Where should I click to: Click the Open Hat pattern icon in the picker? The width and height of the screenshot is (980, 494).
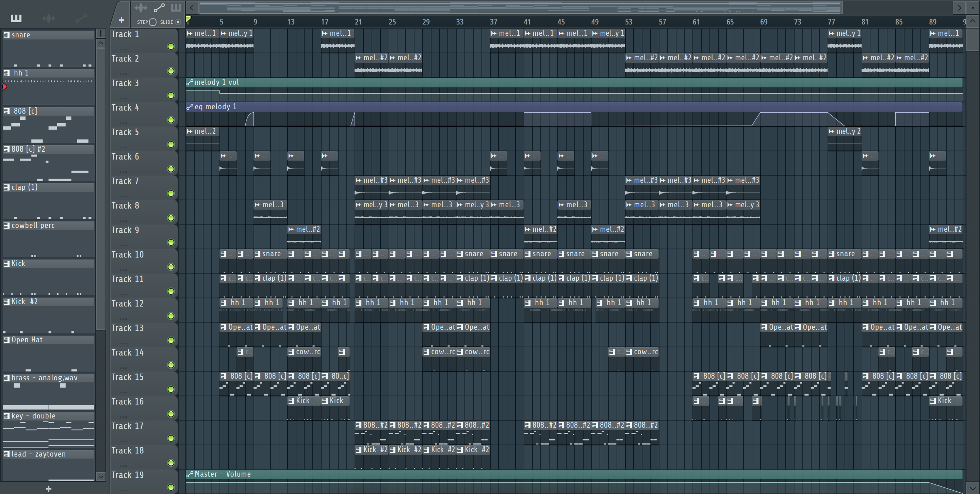click(x=6, y=340)
